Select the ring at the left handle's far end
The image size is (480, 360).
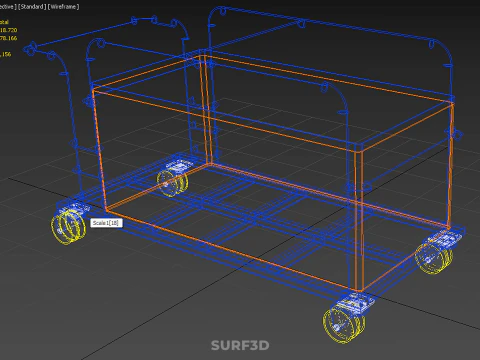pos(29,49)
